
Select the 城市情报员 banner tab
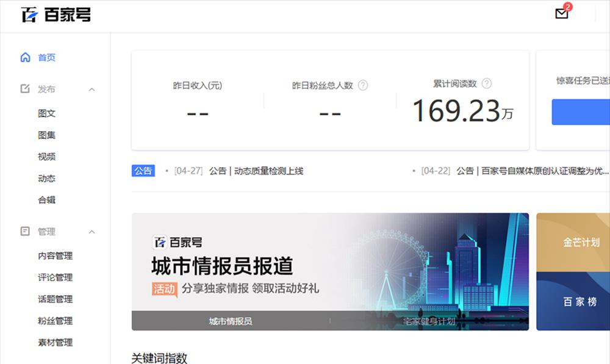click(x=231, y=321)
